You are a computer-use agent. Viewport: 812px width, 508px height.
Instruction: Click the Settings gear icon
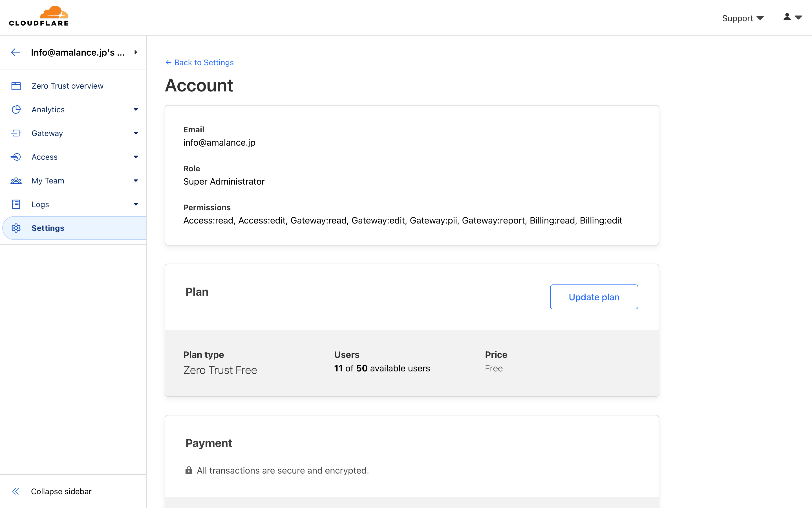tap(16, 228)
